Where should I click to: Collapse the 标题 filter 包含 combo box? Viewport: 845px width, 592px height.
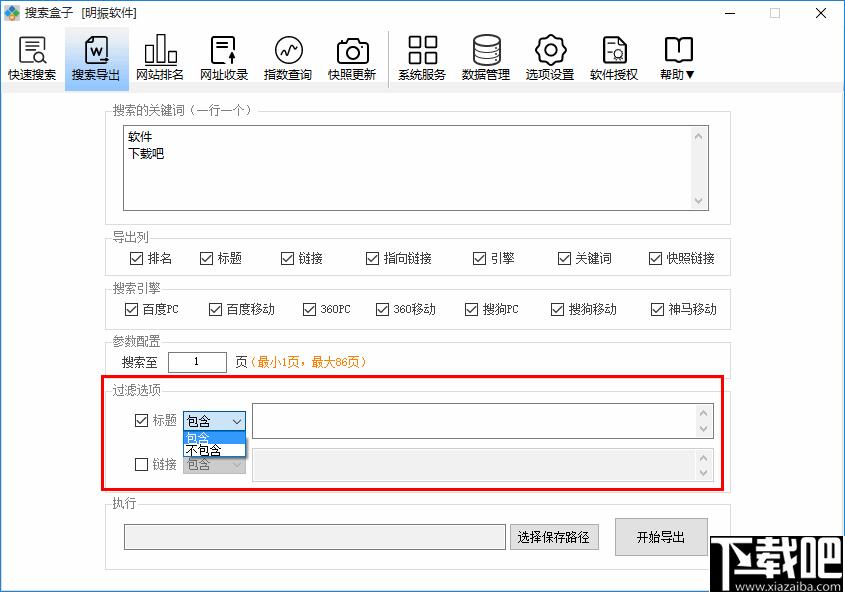[214, 421]
